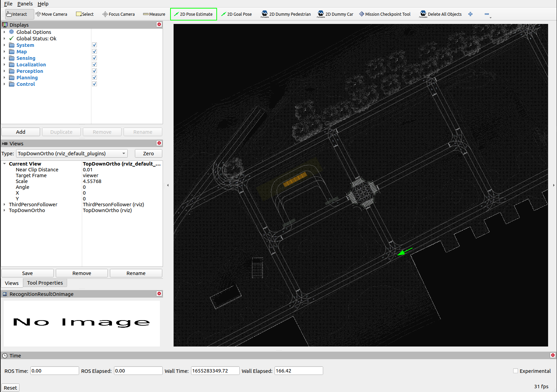Activate the 2D Dummy Pedestrian tool

pos(286,14)
